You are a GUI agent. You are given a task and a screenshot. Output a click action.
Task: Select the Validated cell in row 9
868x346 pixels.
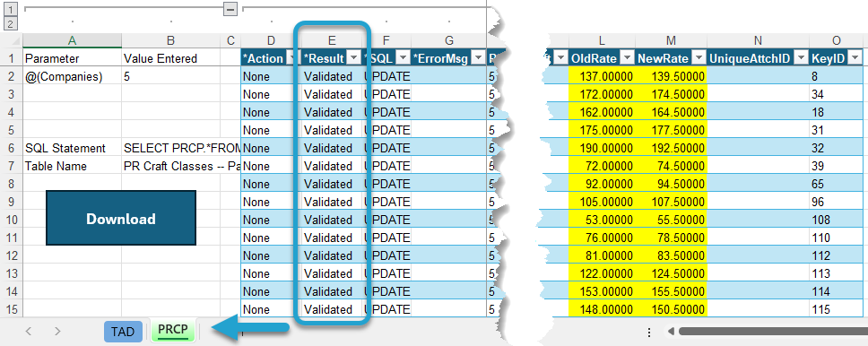[x=332, y=202]
